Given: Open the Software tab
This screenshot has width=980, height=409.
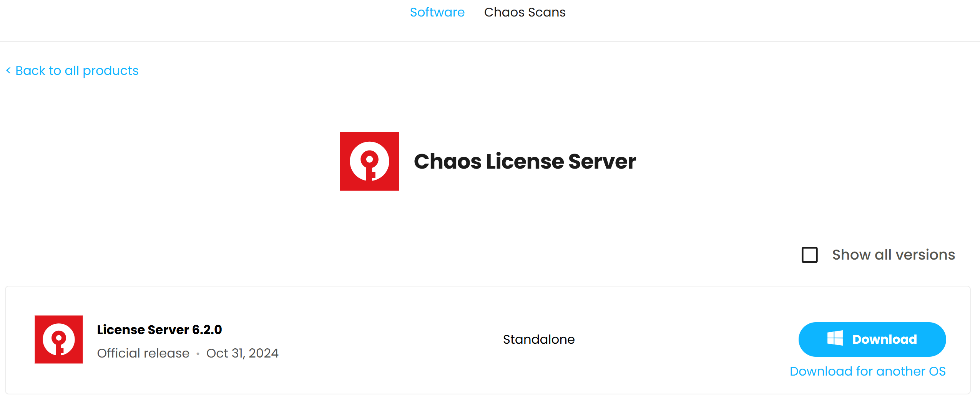Looking at the screenshot, I should pos(437,12).
